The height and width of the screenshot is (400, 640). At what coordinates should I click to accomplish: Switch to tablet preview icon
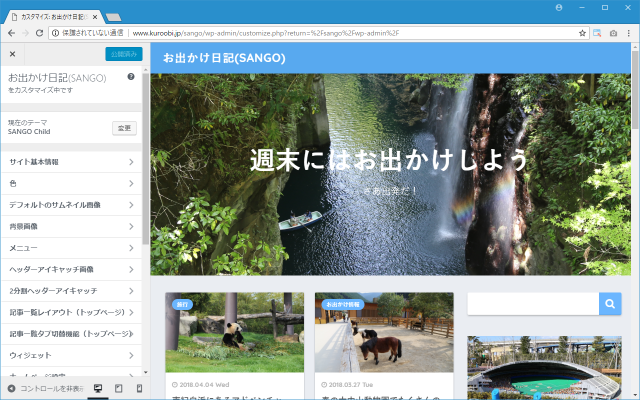[x=118, y=389]
